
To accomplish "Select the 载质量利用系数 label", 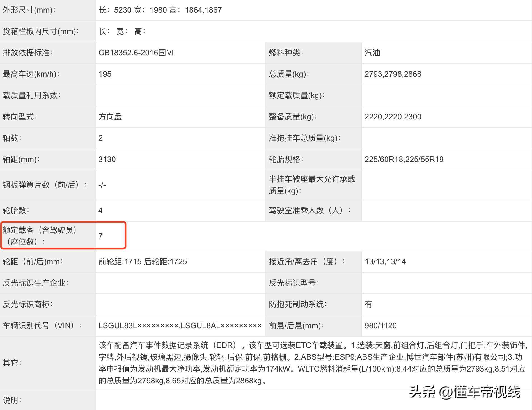I will coord(32,95).
